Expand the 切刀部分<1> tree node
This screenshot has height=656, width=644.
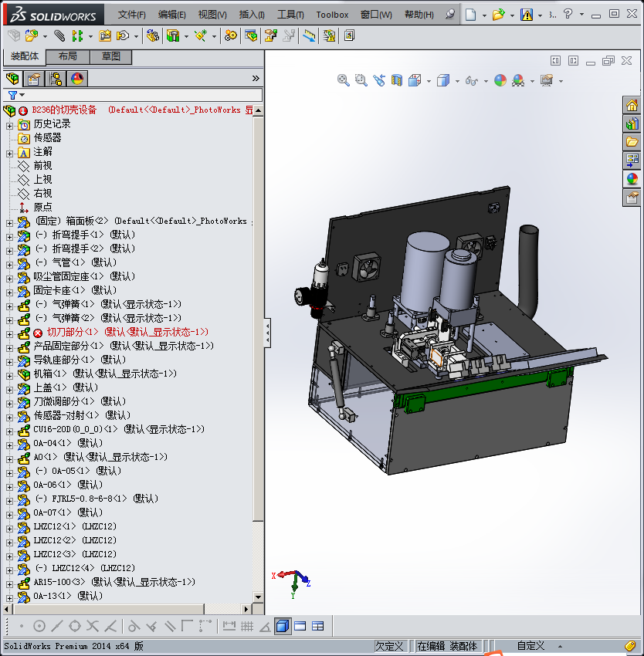pyautogui.click(x=9, y=334)
